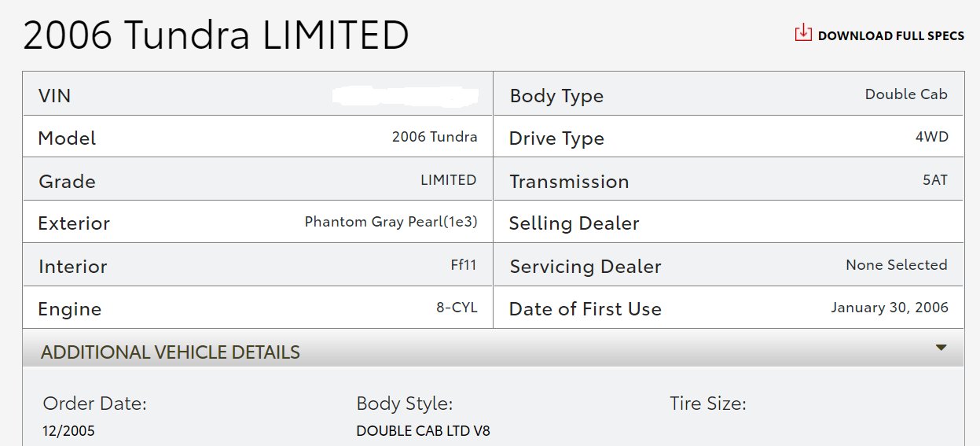This screenshot has height=446, width=980.
Task: Click the LIMITED grade value
Action: point(448,180)
